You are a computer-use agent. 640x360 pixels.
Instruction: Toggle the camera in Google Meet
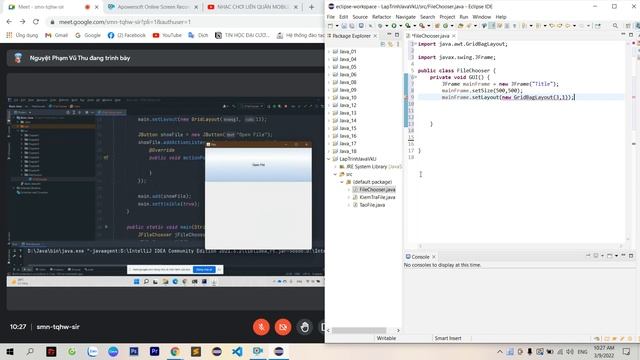[283, 327]
